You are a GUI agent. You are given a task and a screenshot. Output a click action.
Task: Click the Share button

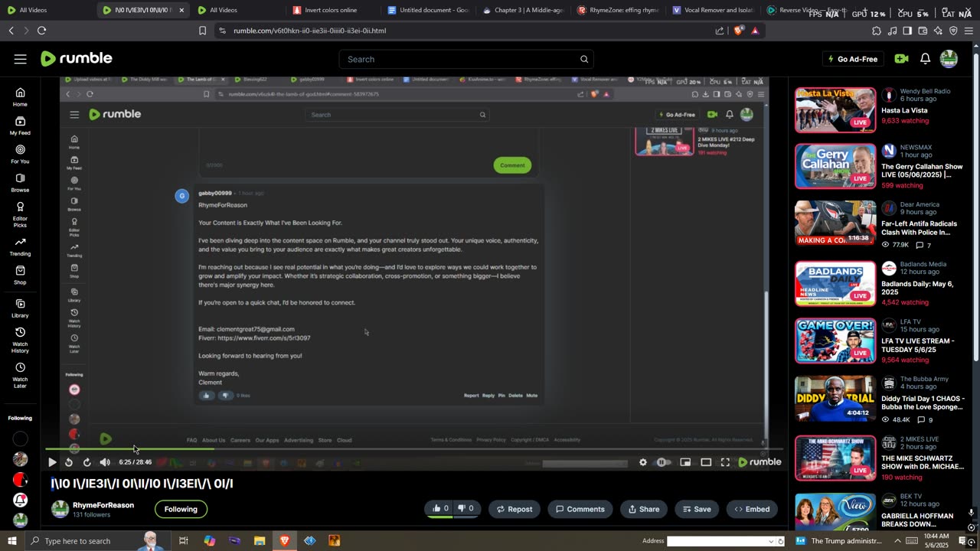pos(643,509)
